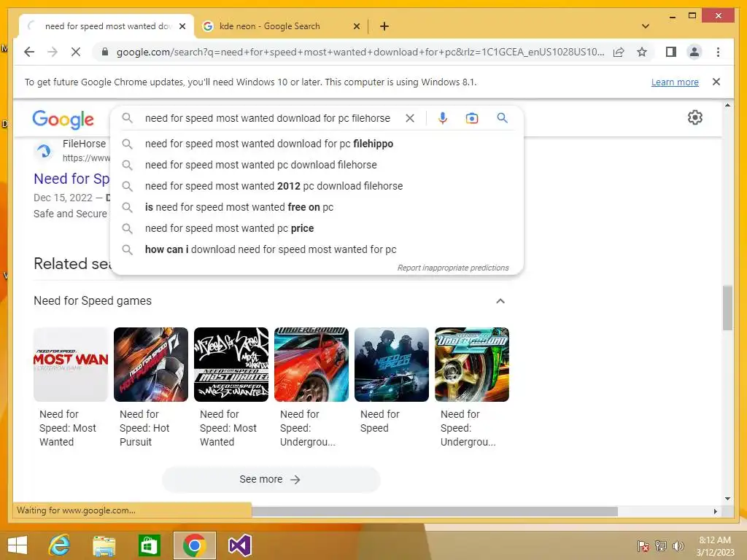Click the FileHorse site favicon

click(x=44, y=151)
